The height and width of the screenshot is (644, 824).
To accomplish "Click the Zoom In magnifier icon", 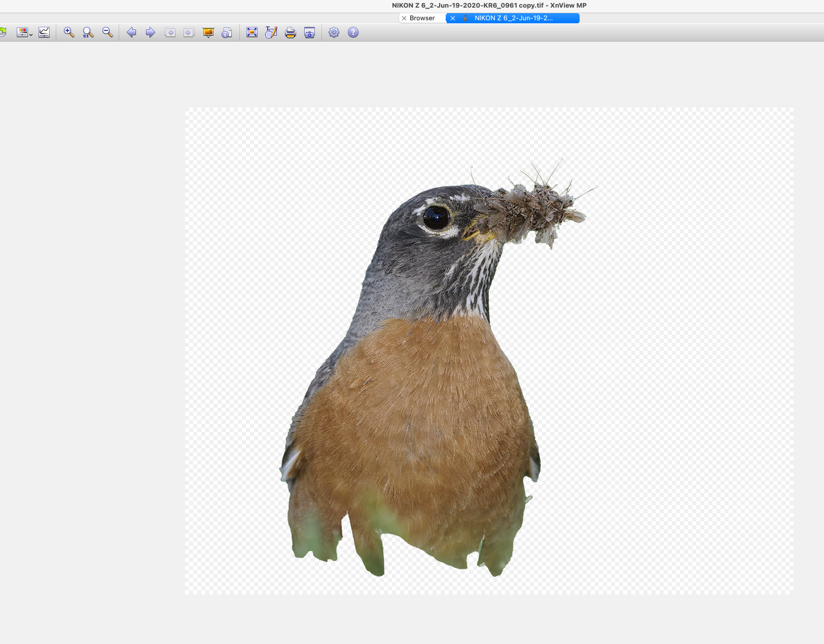I will click(x=68, y=32).
